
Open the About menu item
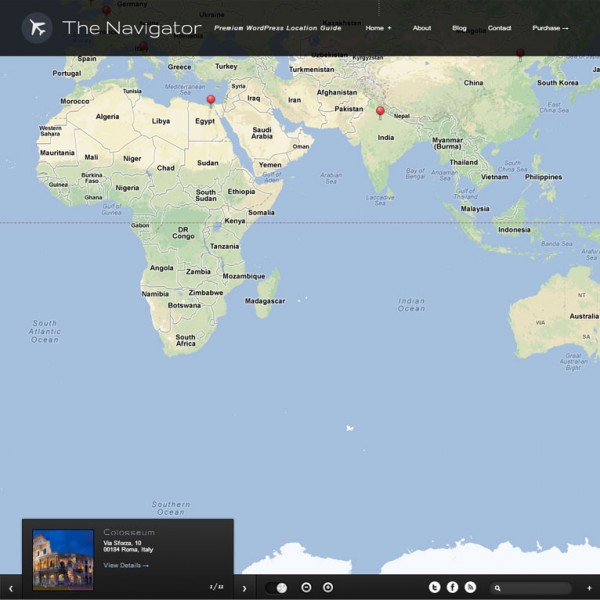(422, 28)
